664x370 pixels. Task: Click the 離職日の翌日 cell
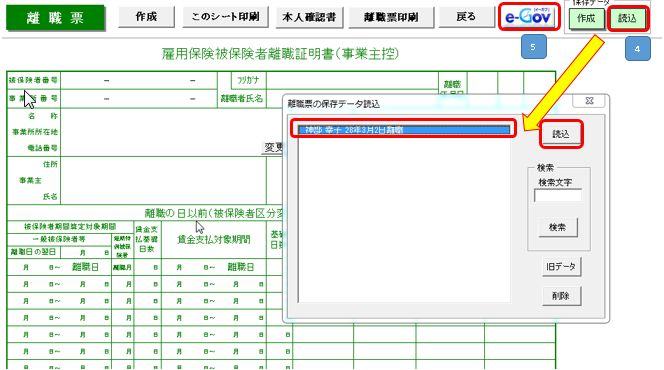click(x=33, y=252)
